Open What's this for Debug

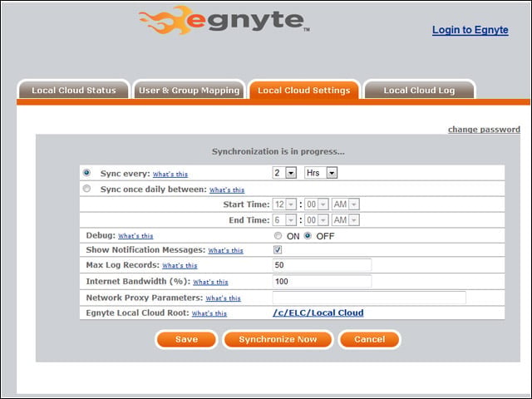[135, 236]
